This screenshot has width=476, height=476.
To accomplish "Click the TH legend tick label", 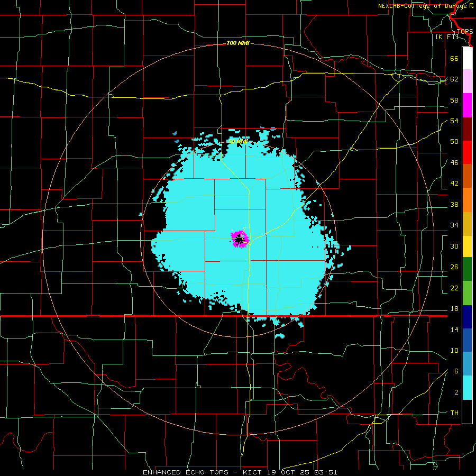I will (x=454, y=413).
